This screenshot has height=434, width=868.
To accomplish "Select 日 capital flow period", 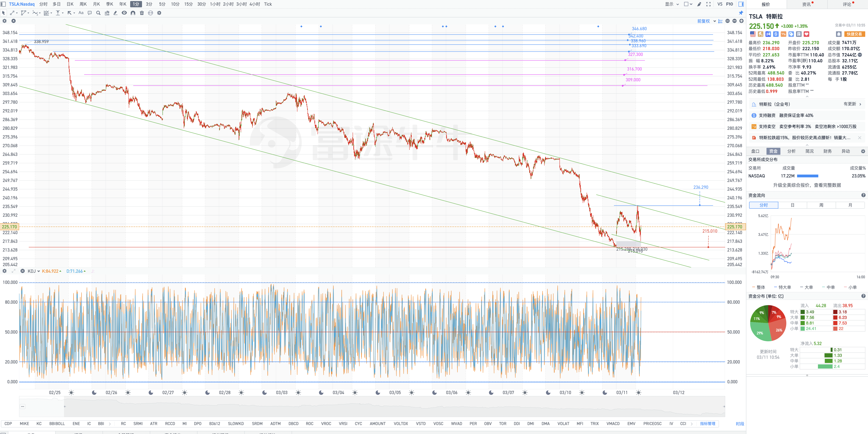I will point(793,205).
